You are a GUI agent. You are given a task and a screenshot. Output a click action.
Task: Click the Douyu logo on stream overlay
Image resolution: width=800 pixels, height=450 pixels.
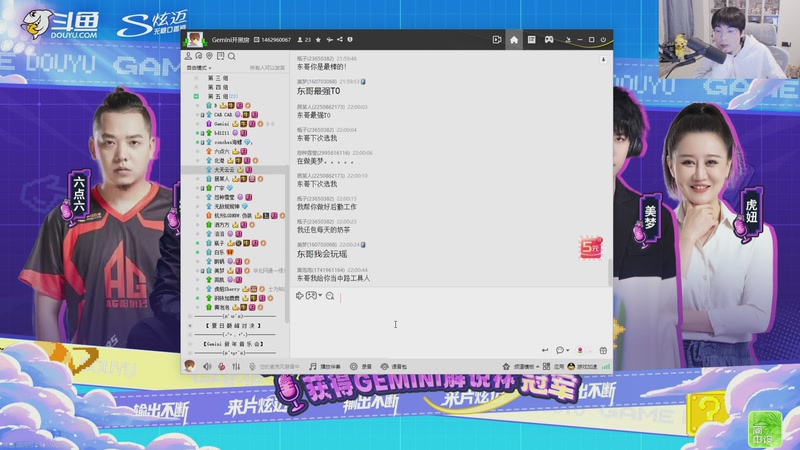61,24
